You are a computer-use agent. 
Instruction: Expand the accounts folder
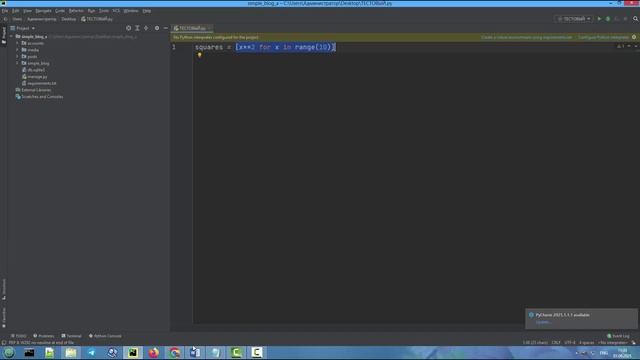click(18, 43)
